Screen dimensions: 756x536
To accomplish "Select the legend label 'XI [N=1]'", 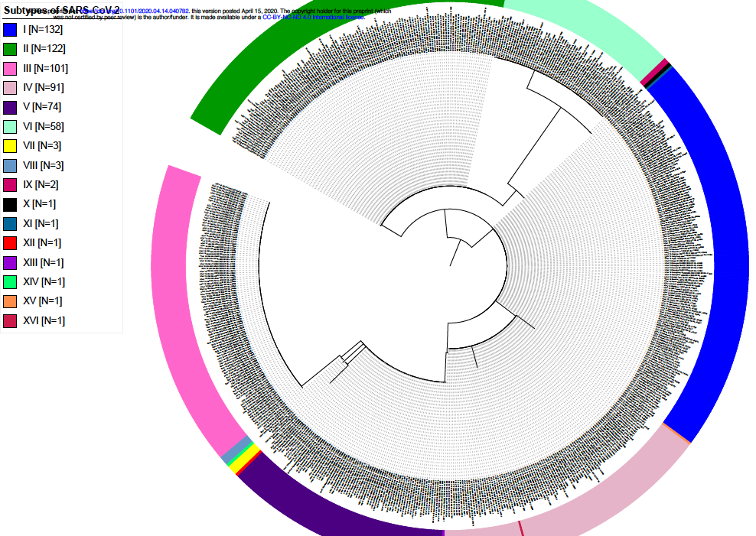I will [41, 224].
